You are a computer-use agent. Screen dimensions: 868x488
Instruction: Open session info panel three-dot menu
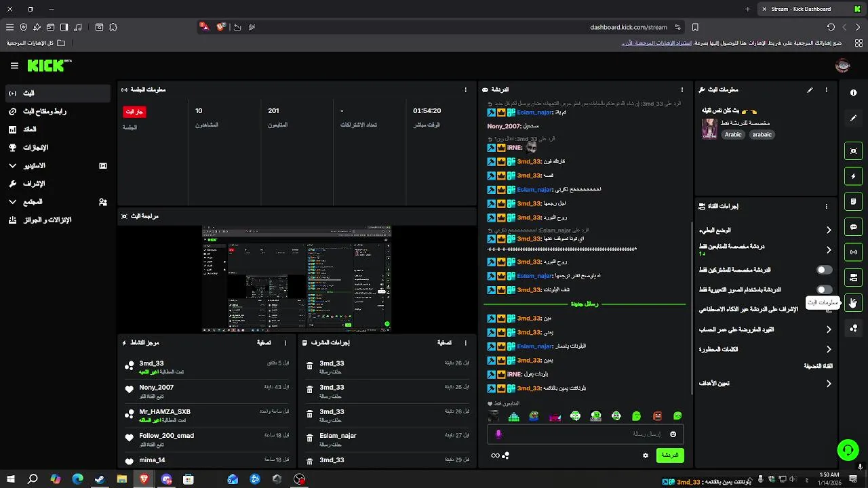click(x=465, y=89)
